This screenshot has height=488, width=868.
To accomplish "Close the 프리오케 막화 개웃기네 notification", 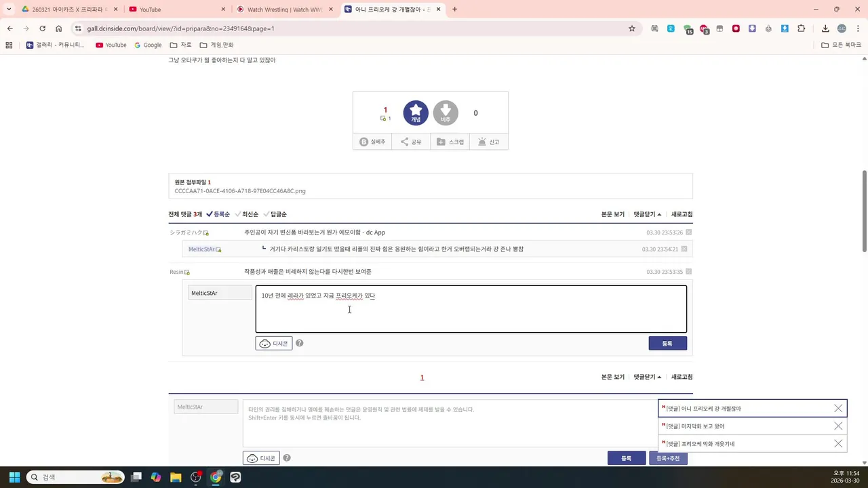I will tap(838, 444).
